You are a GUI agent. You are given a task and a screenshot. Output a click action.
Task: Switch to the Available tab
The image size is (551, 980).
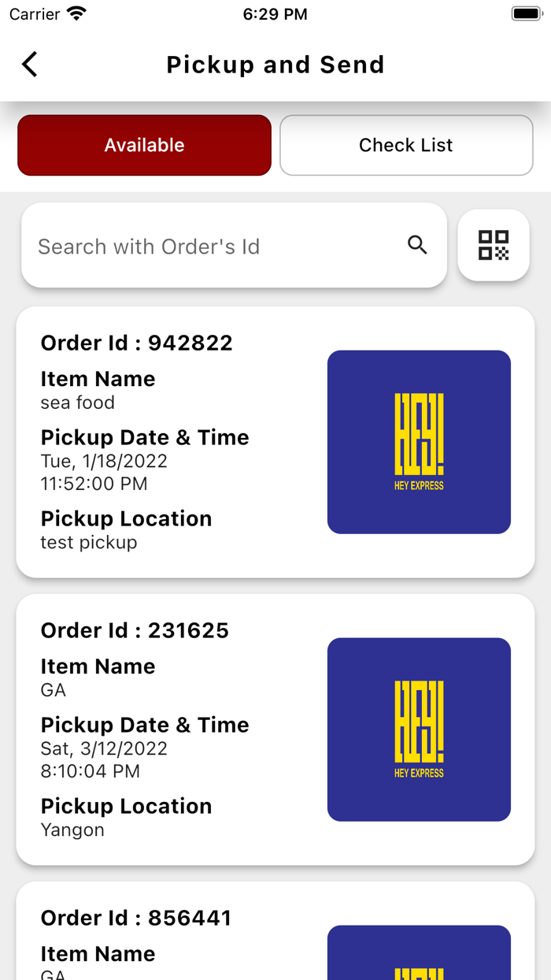(144, 145)
